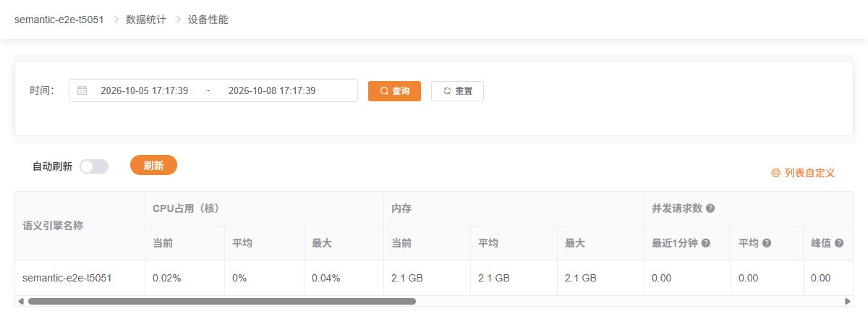Click the CPU current value 0.02%
Viewport: 868px width, 322px height.
(x=166, y=278)
